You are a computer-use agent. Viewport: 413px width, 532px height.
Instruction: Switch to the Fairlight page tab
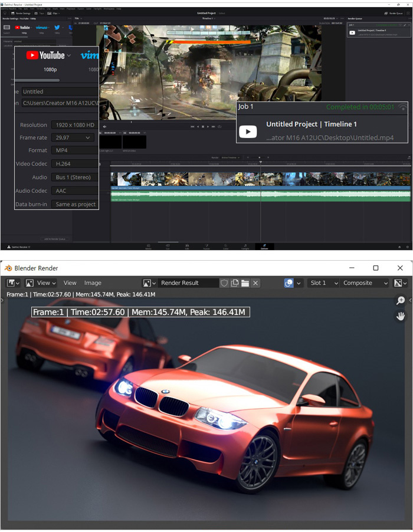click(x=245, y=247)
